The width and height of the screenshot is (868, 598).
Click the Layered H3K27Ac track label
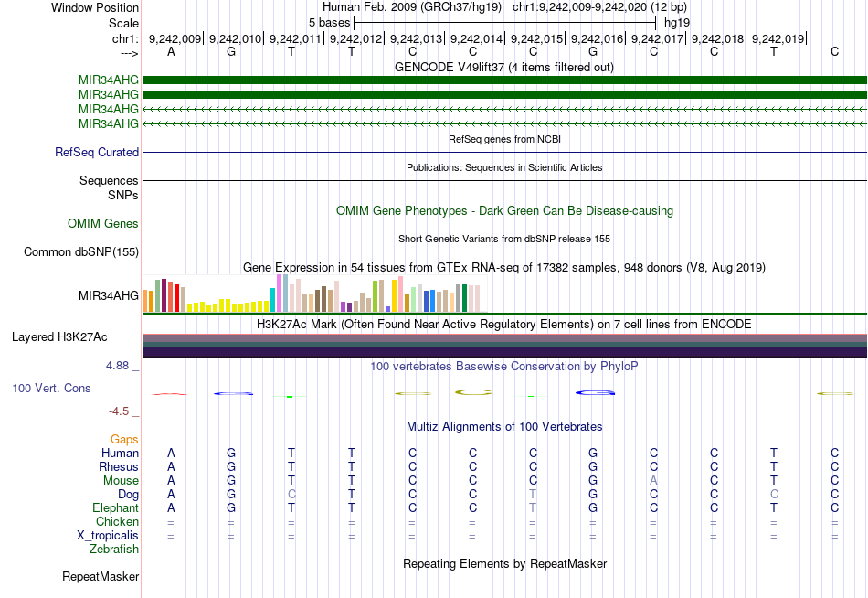click(59, 337)
